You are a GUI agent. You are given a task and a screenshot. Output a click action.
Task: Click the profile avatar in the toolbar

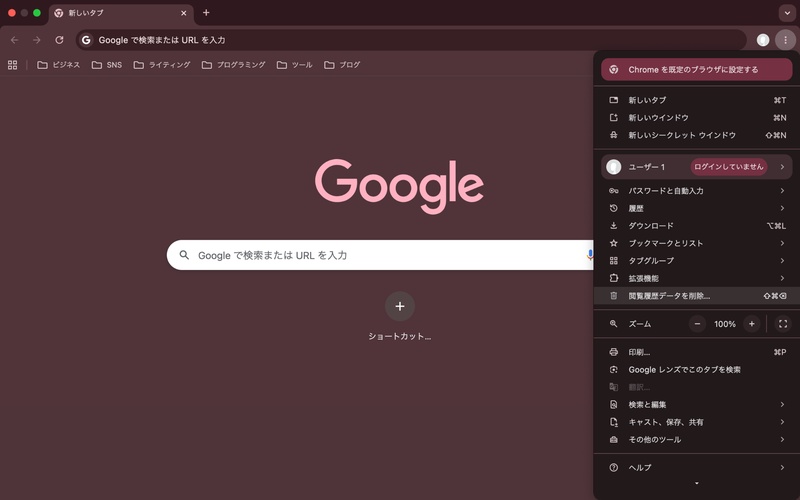(x=763, y=40)
